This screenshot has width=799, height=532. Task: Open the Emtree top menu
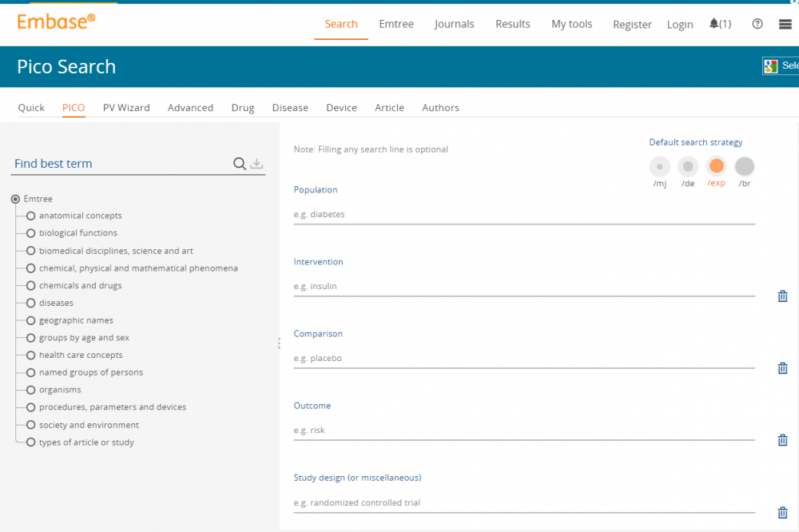pyautogui.click(x=396, y=24)
